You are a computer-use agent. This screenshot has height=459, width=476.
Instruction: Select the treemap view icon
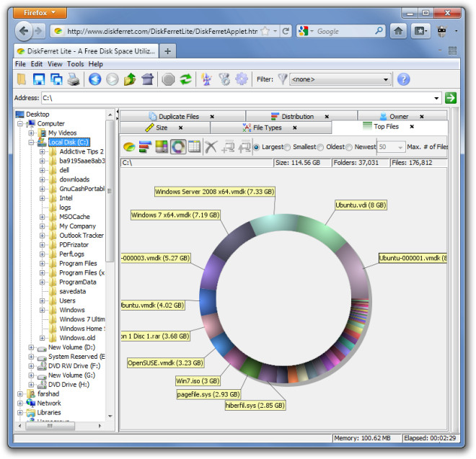[x=162, y=147]
